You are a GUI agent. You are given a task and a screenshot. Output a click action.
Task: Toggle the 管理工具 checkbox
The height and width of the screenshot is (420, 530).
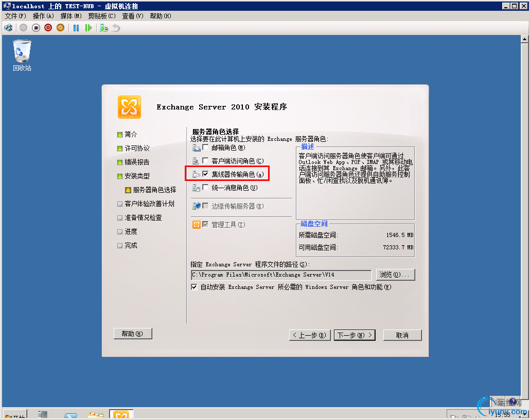[x=205, y=224]
